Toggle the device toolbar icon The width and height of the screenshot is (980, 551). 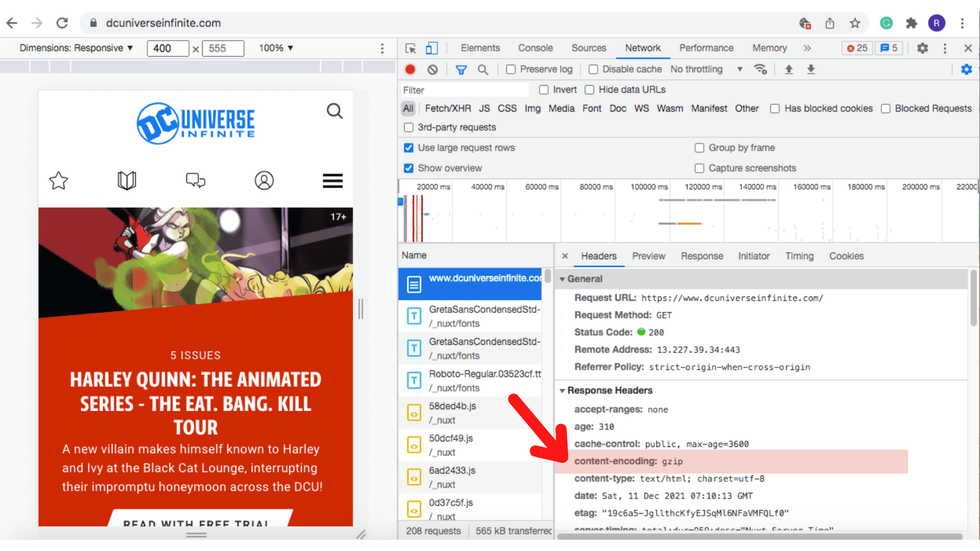(x=432, y=48)
